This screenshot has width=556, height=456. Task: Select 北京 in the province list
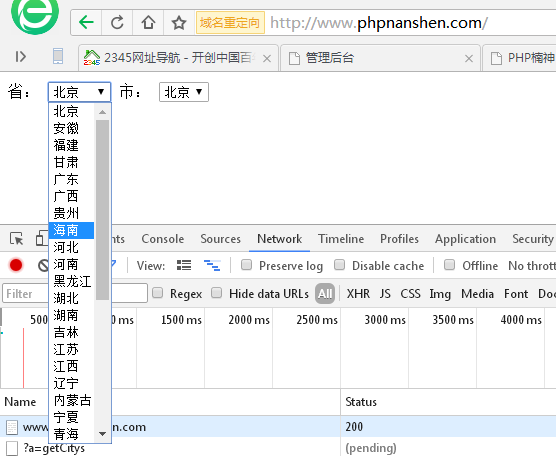[x=72, y=111]
